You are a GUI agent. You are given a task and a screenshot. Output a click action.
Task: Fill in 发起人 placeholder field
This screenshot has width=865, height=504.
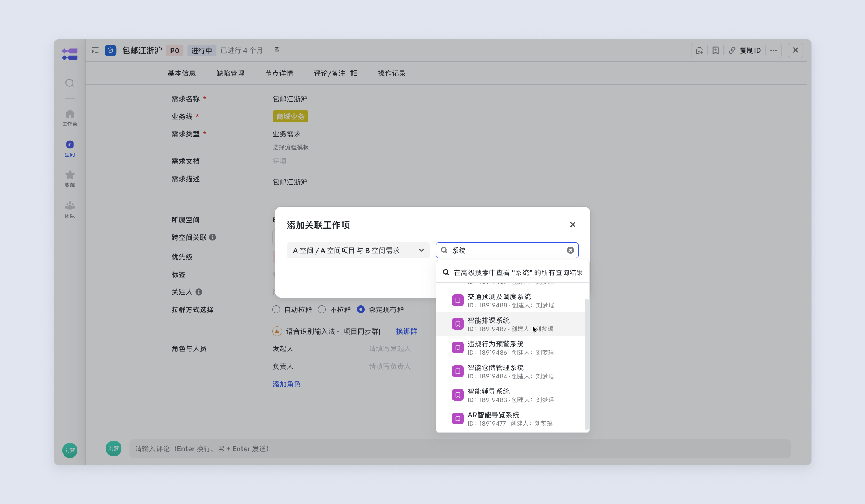[390, 348]
